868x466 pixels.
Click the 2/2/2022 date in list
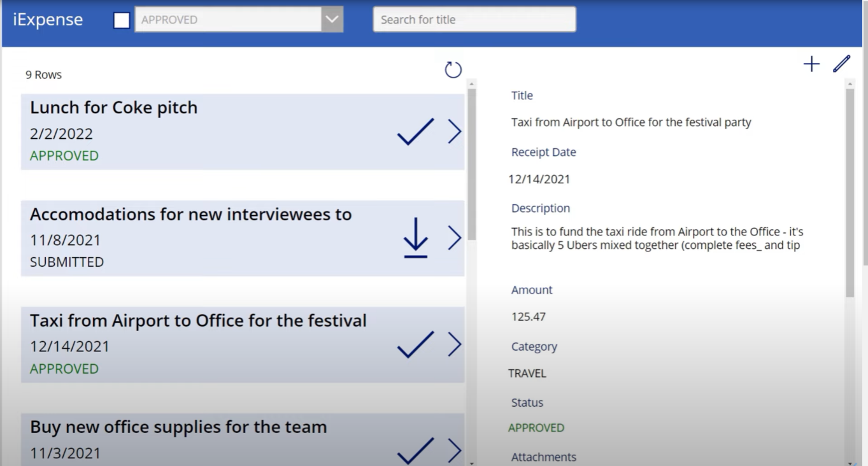[61, 134]
